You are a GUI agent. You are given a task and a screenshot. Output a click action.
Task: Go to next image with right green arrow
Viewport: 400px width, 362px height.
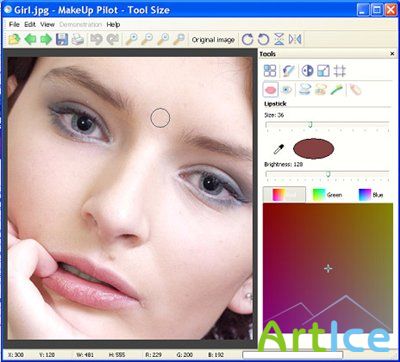pos(46,40)
